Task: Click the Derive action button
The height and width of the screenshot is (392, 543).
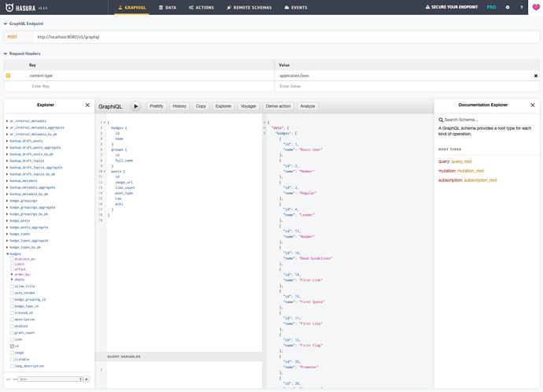Action: 278,106
